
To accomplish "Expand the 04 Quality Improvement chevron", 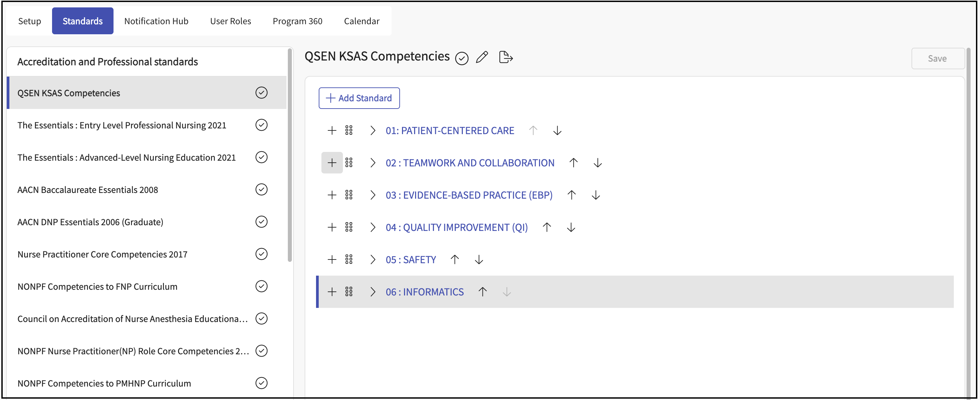I will click(x=373, y=227).
